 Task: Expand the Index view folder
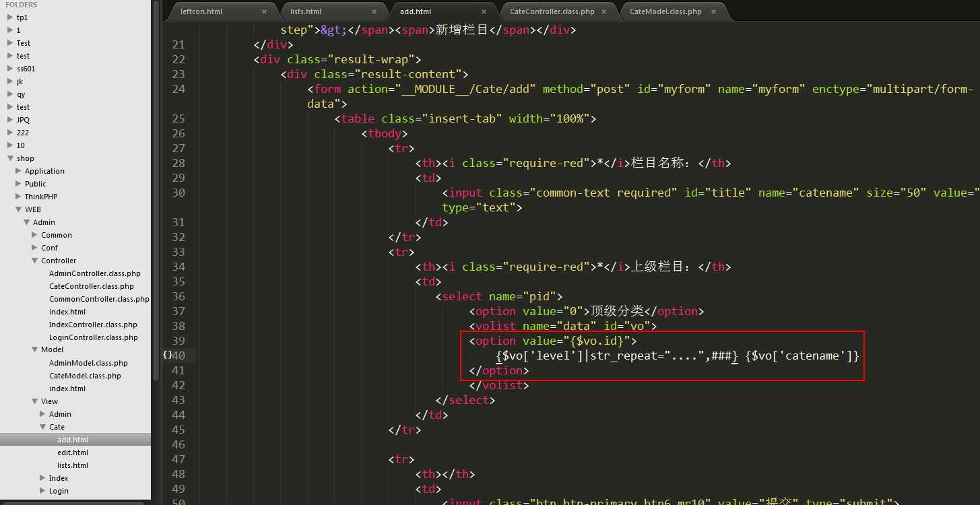tap(42, 478)
